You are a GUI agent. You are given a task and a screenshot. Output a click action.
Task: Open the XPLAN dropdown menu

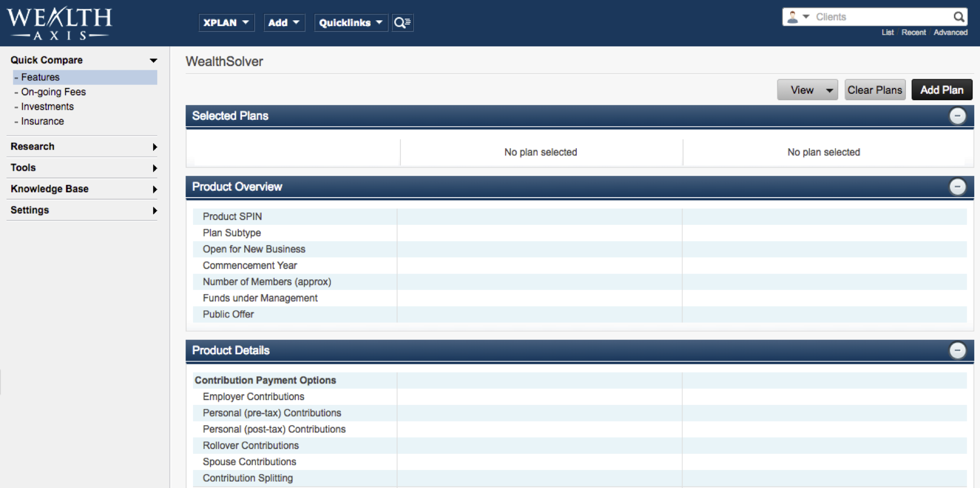point(227,22)
